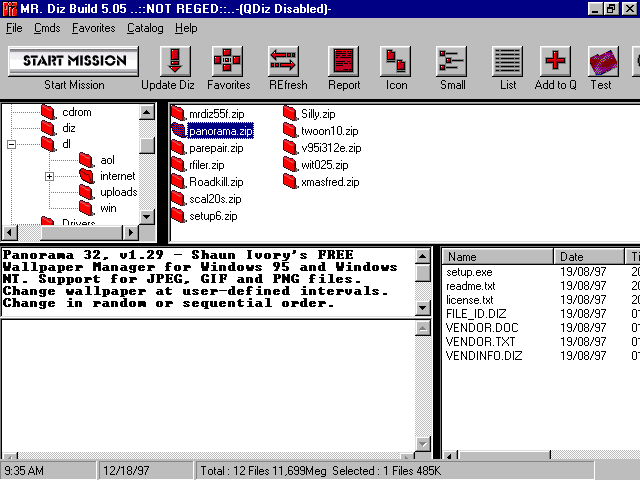Select setup.exe in archive contents list
This screenshot has width=640, height=480.
point(469,272)
